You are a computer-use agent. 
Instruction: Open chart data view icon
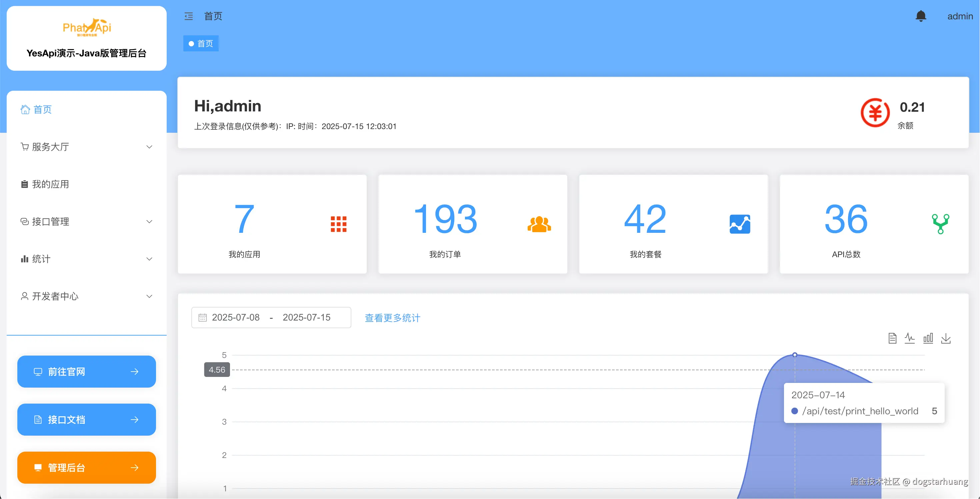point(892,338)
